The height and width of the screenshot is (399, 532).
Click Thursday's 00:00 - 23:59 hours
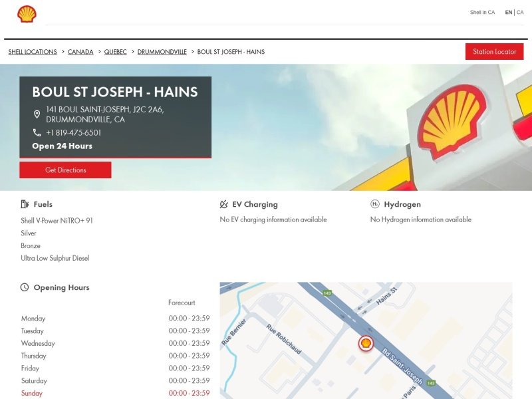tap(189, 356)
